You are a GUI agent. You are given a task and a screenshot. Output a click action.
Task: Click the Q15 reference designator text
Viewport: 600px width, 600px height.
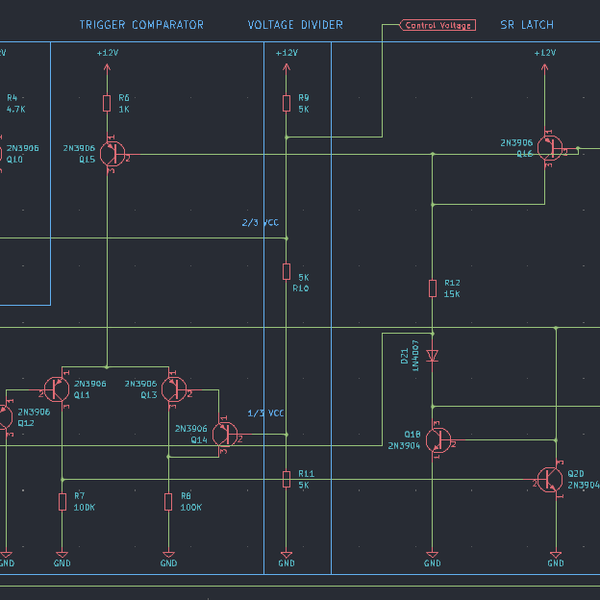coord(87,160)
